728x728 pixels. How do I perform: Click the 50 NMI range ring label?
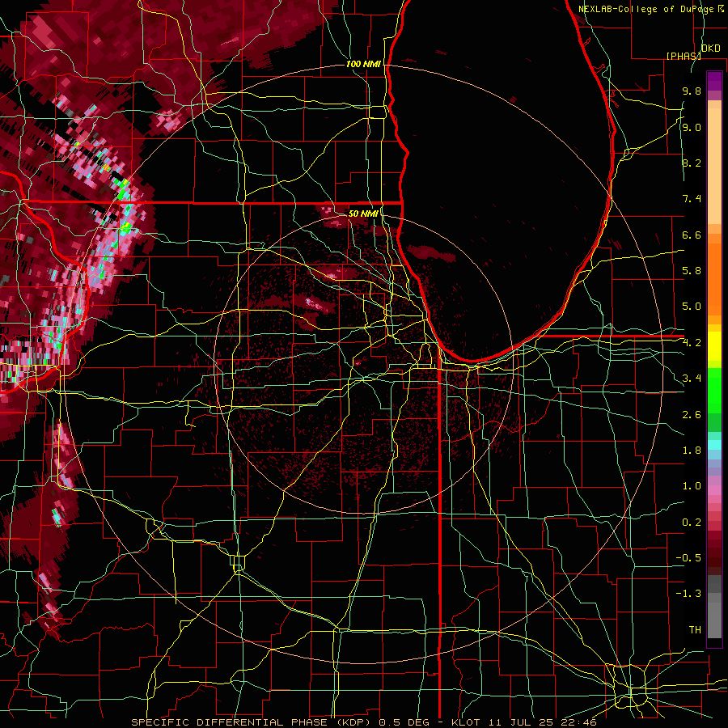[x=363, y=214]
